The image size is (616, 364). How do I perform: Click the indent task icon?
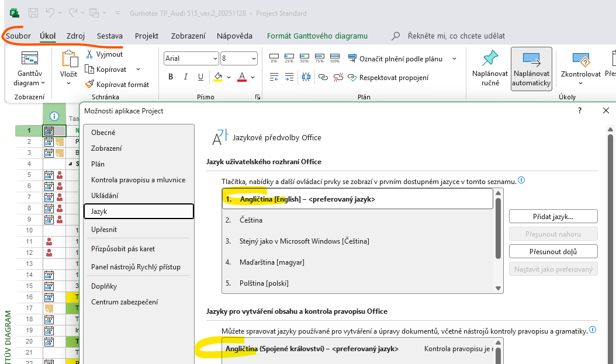pos(289,77)
